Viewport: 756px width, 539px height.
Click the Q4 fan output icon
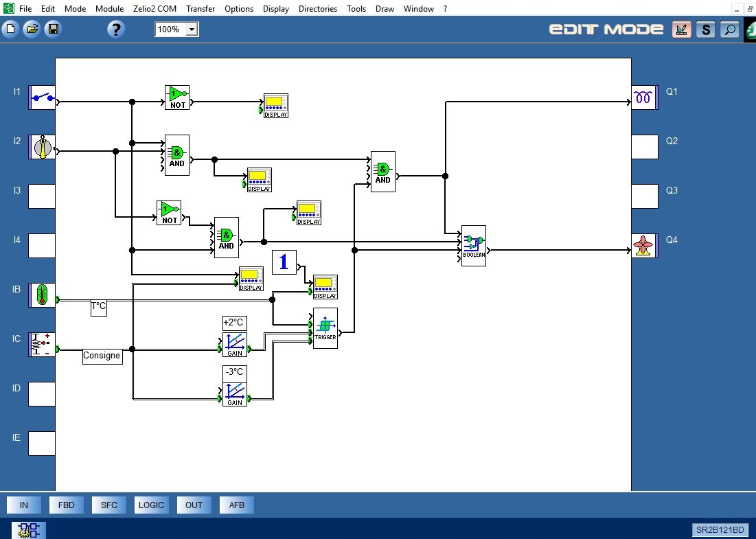point(643,246)
